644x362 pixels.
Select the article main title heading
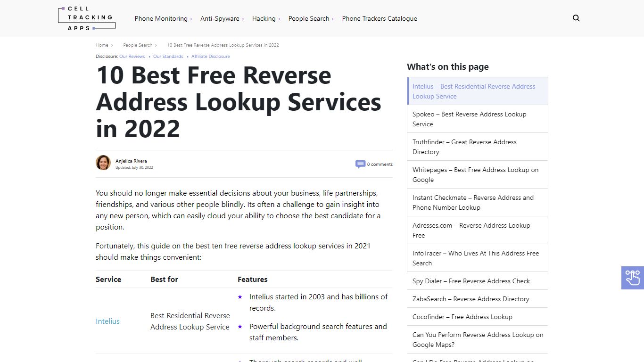[x=239, y=102]
